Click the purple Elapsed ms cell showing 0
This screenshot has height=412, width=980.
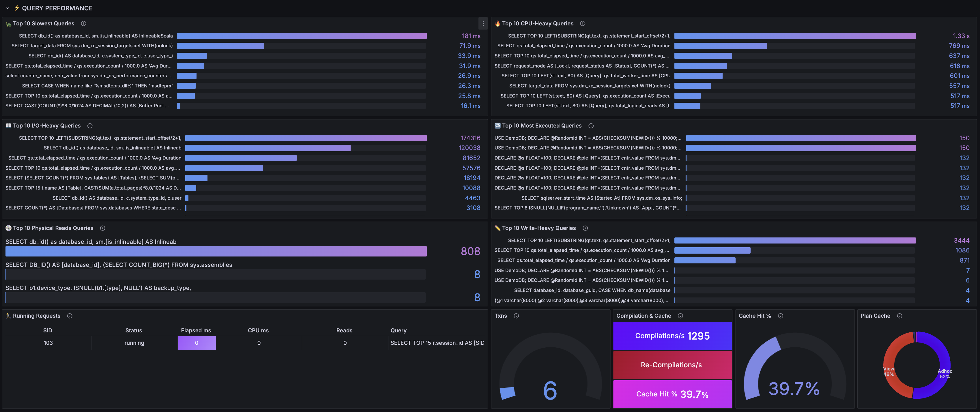196,343
